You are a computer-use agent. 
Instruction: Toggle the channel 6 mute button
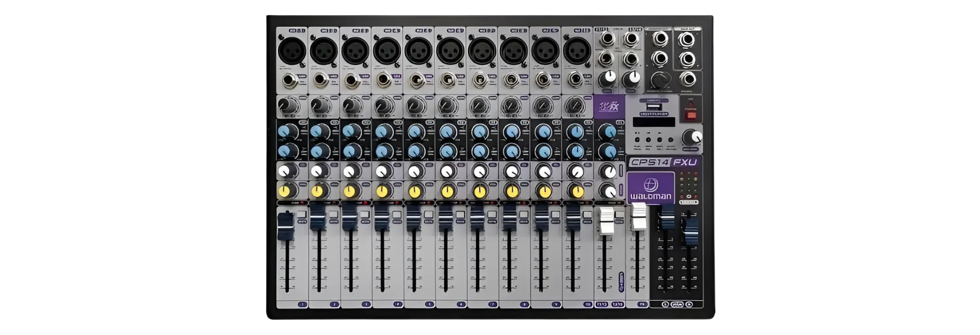(460, 215)
